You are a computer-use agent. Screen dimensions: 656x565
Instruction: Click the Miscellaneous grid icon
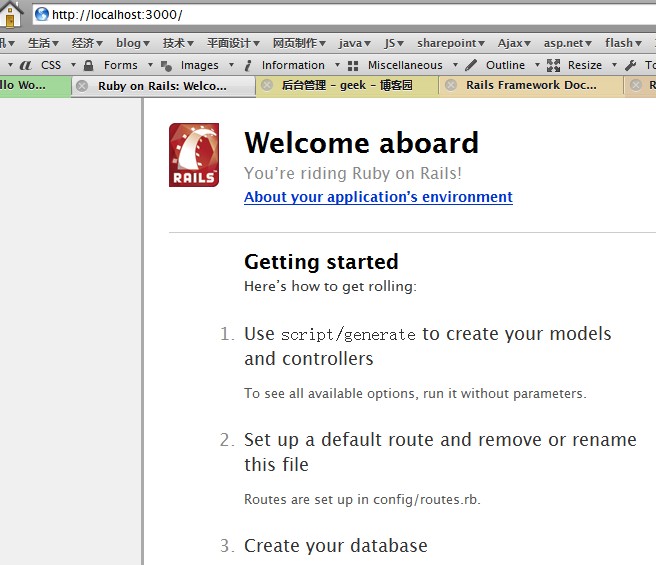coord(353,66)
